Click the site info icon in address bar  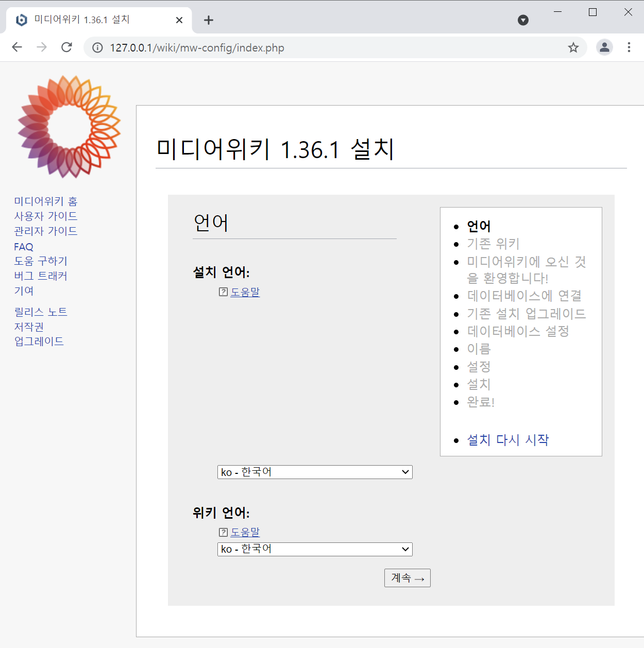click(97, 47)
